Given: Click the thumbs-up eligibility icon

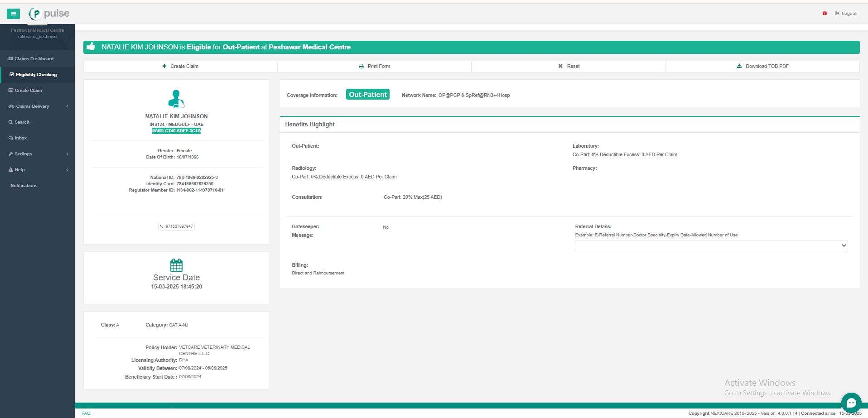Looking at the screenshot, I should coord(91,47).
